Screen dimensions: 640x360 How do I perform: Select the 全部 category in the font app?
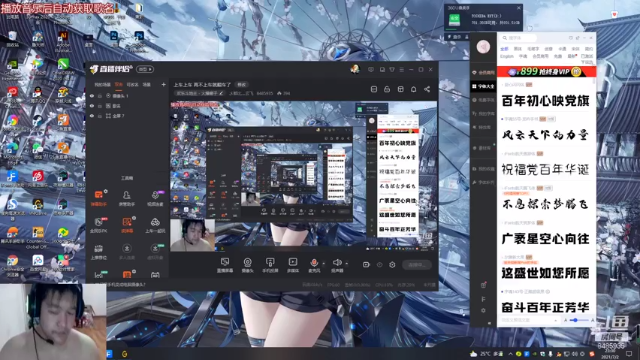coord(504,49)
